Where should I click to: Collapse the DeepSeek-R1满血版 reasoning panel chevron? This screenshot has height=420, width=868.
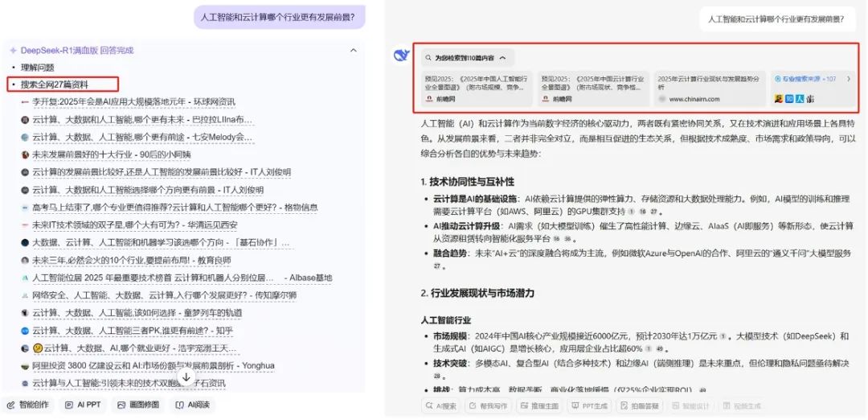[353, 51]
